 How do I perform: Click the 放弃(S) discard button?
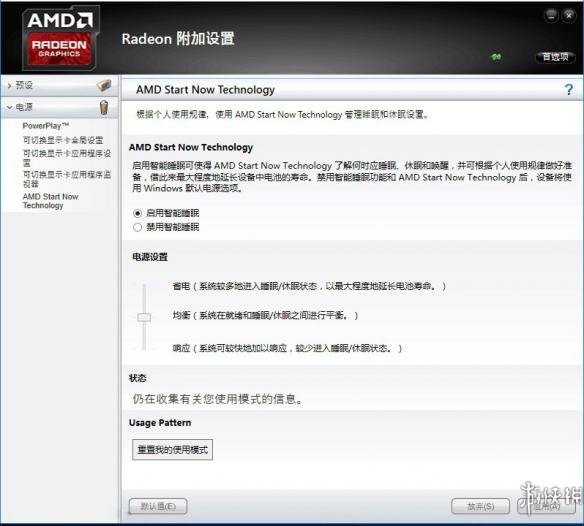[480, 506]
